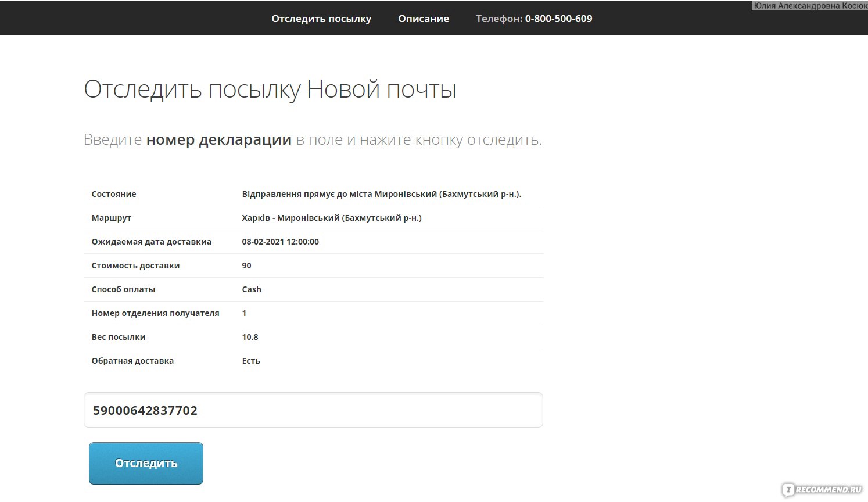Click the date value "08-02-2021 12:00:00"
Viewport: 868px width, 502px height.
281,242
